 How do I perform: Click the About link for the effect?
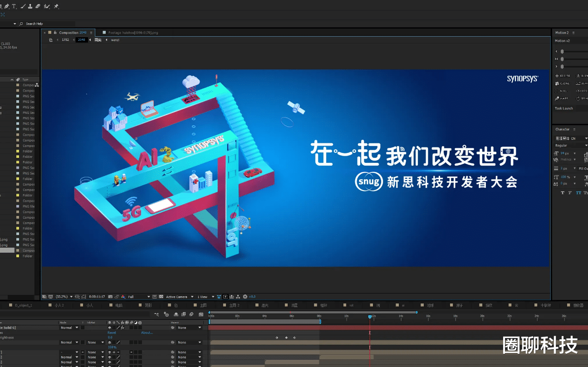[x=147, y=333]
